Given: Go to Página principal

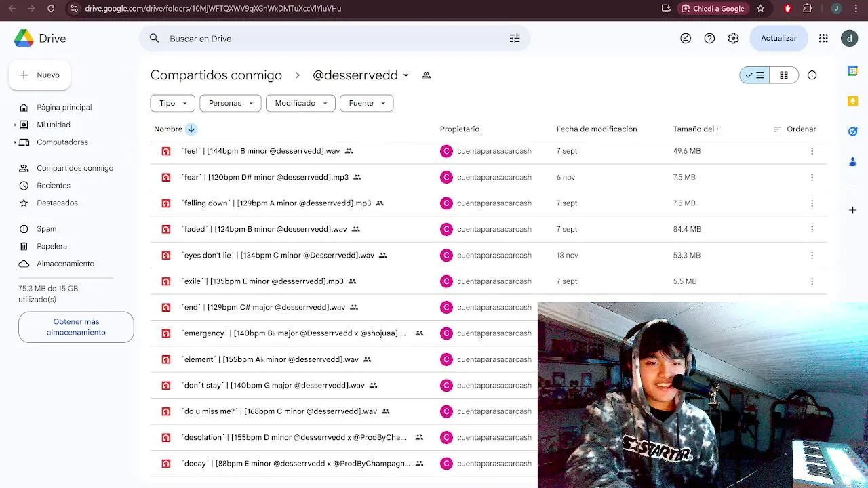Looking at the screenshot, I should point(64,108).
